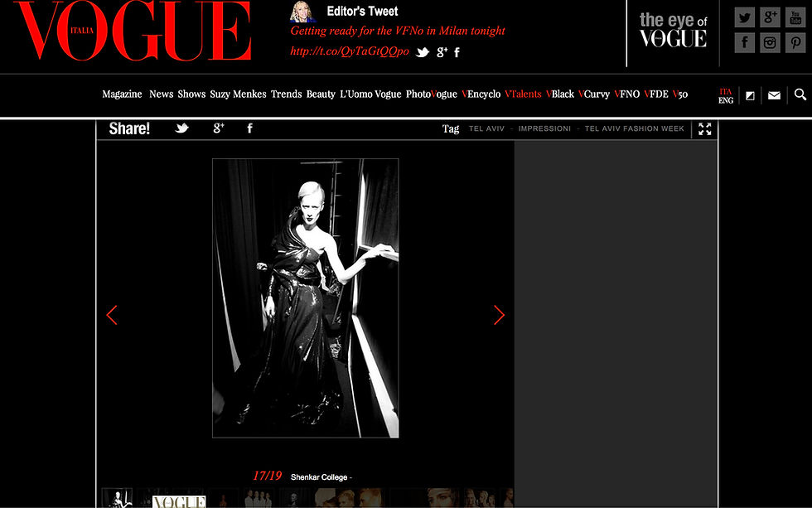
Task: Open the Shows section
Action: 191,94
